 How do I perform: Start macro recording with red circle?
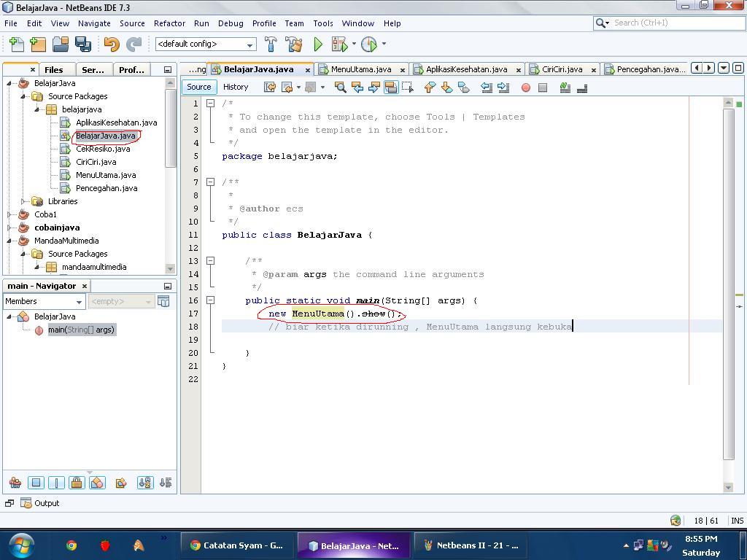click(525, 87)
